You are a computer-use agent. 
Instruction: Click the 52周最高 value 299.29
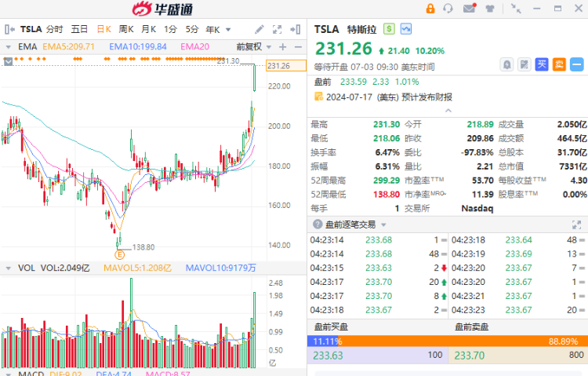tap(387, 181)
